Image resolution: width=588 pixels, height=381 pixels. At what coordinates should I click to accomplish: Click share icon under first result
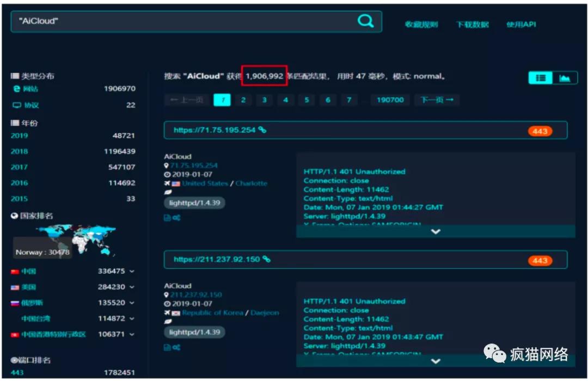point(176,218)
